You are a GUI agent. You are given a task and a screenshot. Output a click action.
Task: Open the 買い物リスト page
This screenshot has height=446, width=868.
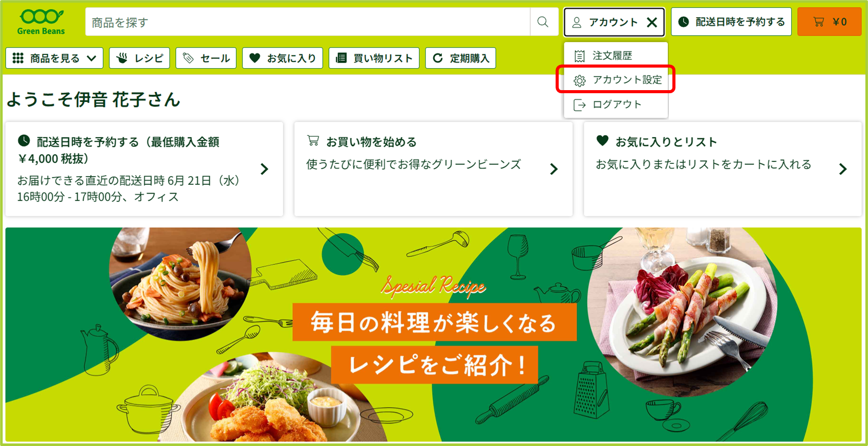pyautogui.click(x=374, y=58)
